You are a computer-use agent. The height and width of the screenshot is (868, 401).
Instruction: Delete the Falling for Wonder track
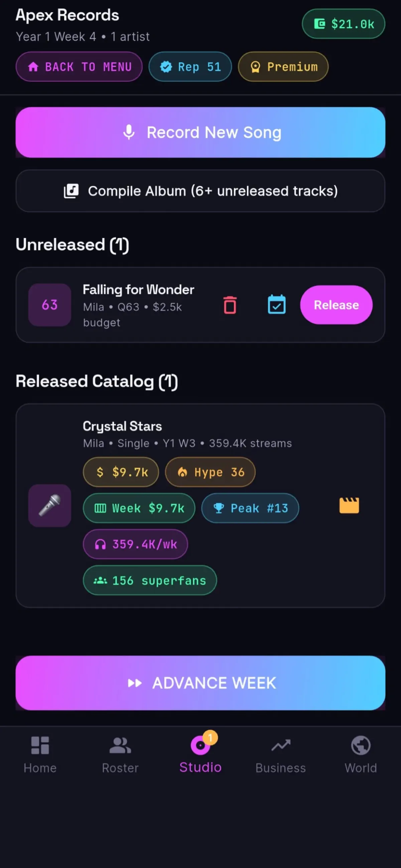(x=230, y=305)
